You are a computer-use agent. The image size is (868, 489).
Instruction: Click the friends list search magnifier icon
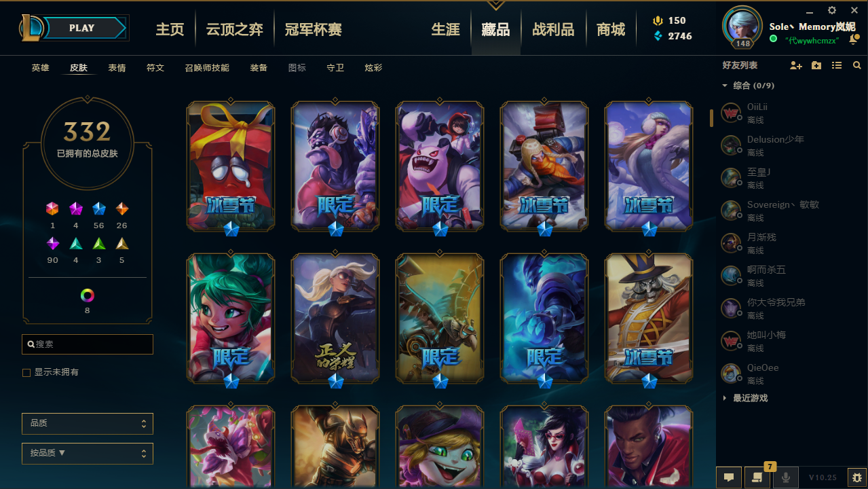[857, 65]
